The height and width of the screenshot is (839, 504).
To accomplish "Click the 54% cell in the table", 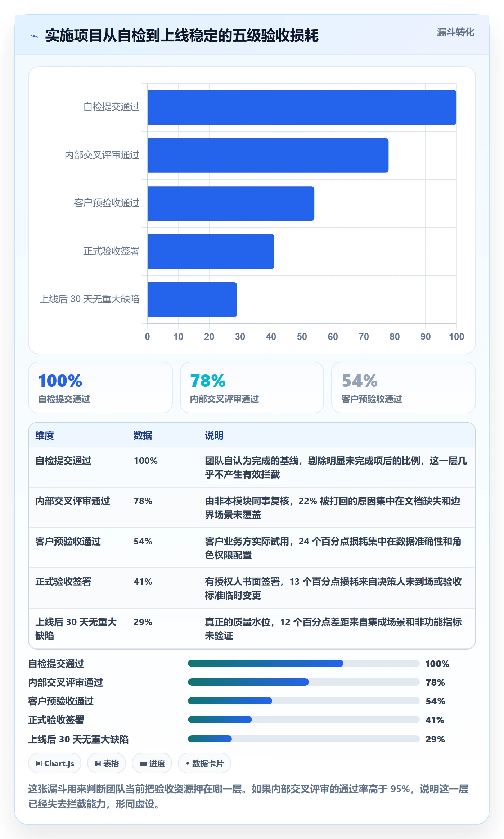I will 143,541.
